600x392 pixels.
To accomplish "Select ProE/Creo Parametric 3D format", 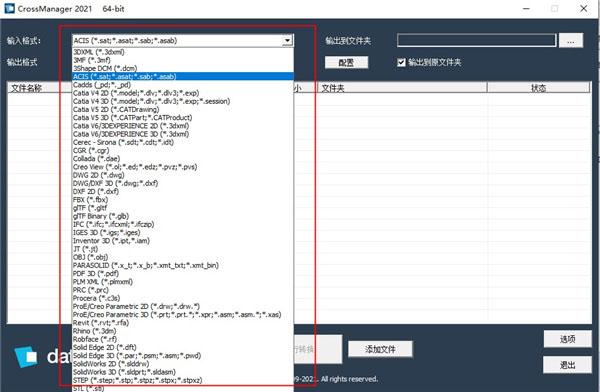I will tap(183, 315).
